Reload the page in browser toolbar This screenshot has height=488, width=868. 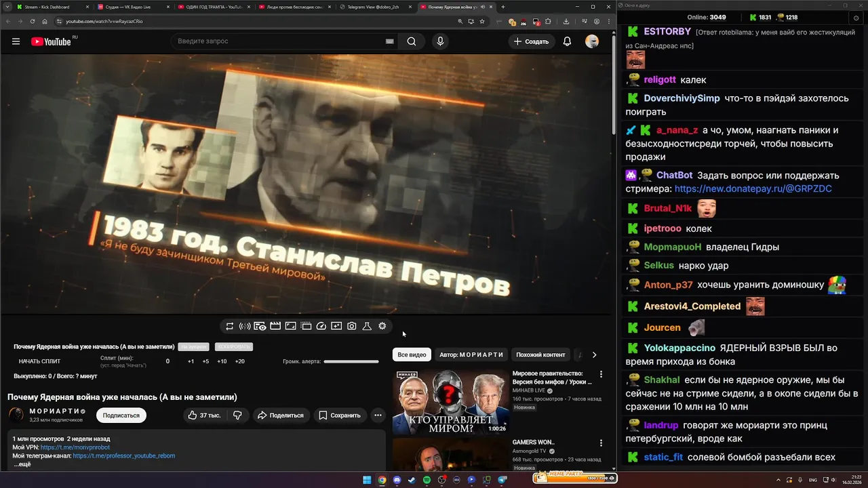pyautogui.click(x=33, y=21)
